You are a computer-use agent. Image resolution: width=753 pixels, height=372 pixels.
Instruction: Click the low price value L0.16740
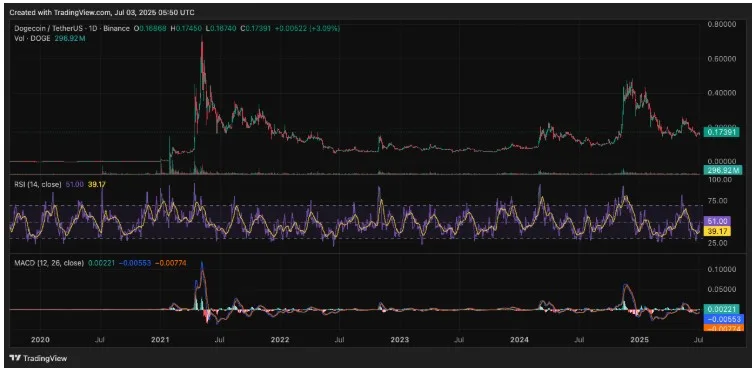tap(221, 29)
